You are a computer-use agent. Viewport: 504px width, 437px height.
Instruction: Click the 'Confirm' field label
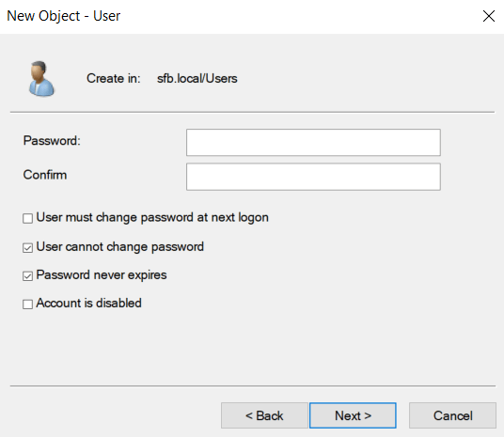(x=45, y=175)
